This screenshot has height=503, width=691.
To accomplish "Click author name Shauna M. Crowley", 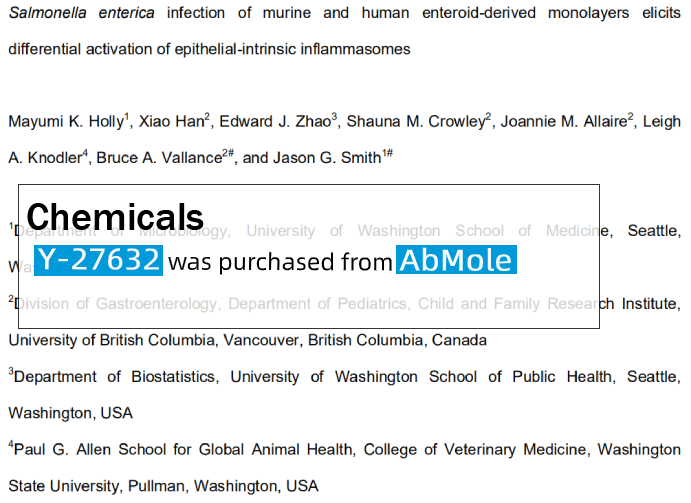I will point(416,121).
